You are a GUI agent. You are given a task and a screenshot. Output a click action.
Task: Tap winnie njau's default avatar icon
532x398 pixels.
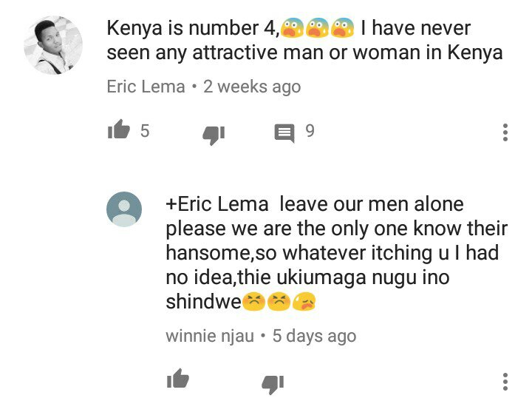[124, 209]
